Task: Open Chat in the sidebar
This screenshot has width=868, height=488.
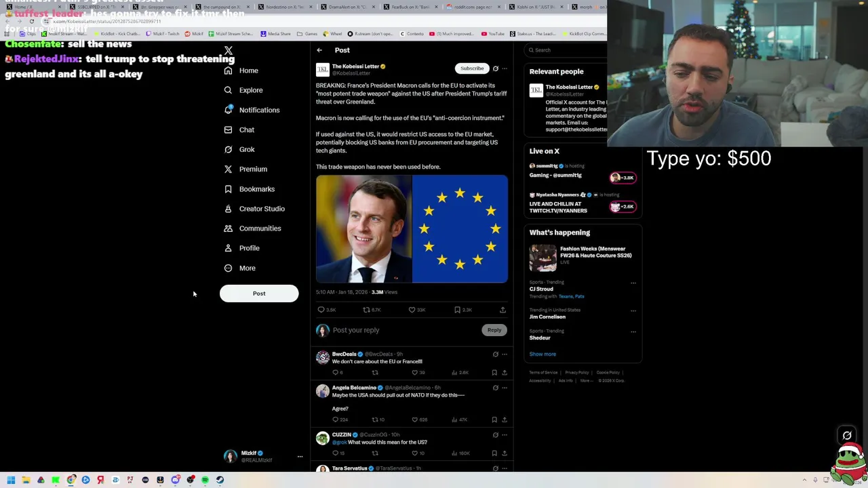Action: tap(239, 129)
